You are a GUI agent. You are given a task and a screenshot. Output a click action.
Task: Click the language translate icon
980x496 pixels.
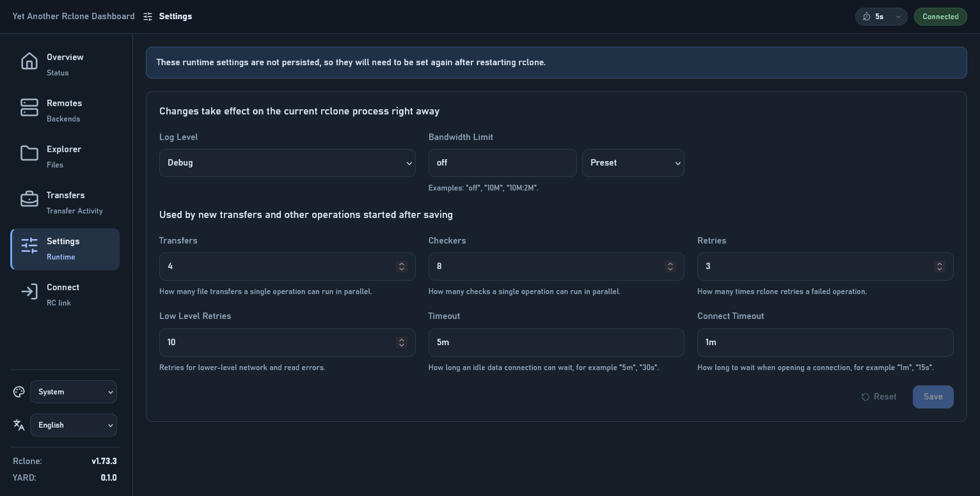[x=19, y=424]
